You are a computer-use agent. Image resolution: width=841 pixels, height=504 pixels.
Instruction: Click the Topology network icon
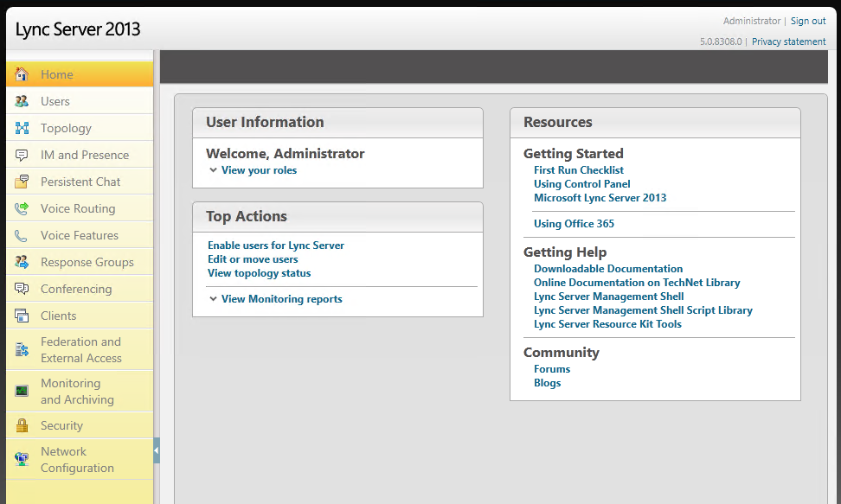point(22,128)
